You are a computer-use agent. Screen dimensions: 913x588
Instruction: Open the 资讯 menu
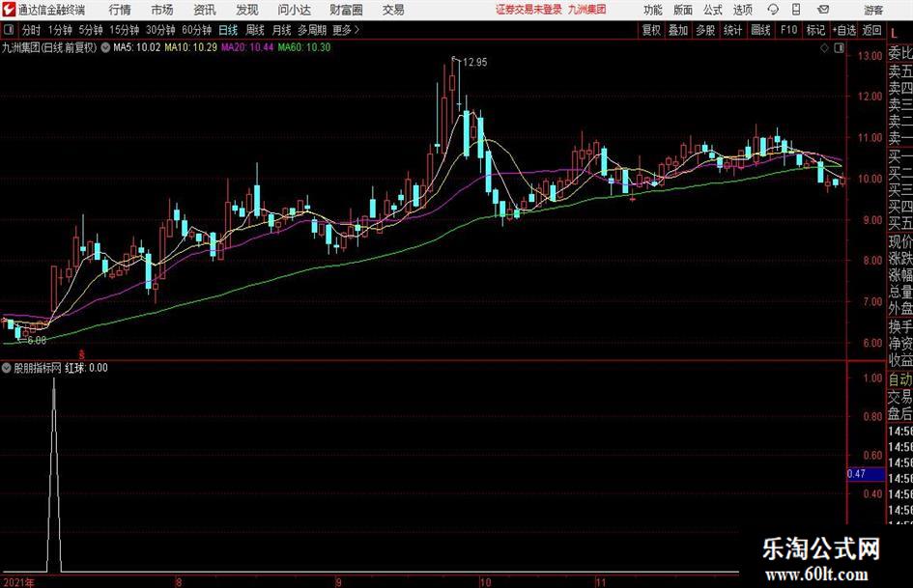[x=205, y=10]
